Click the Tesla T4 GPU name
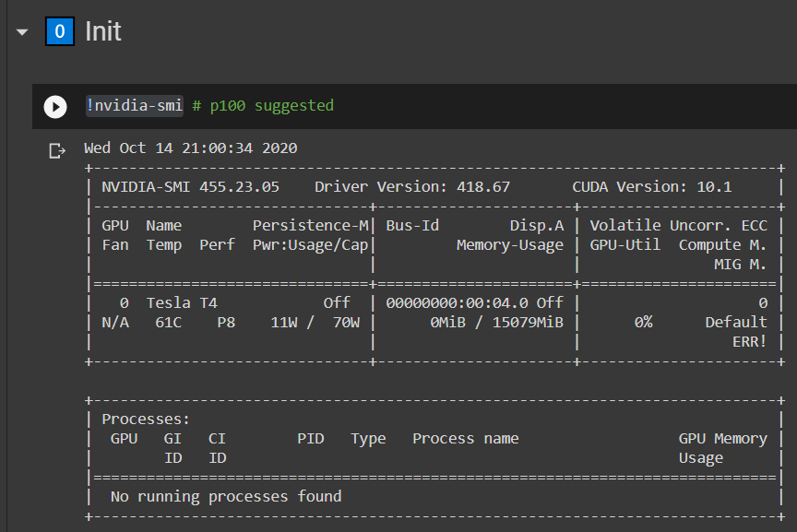This screenshot has width=797, height=532. (x=182, y=302)
